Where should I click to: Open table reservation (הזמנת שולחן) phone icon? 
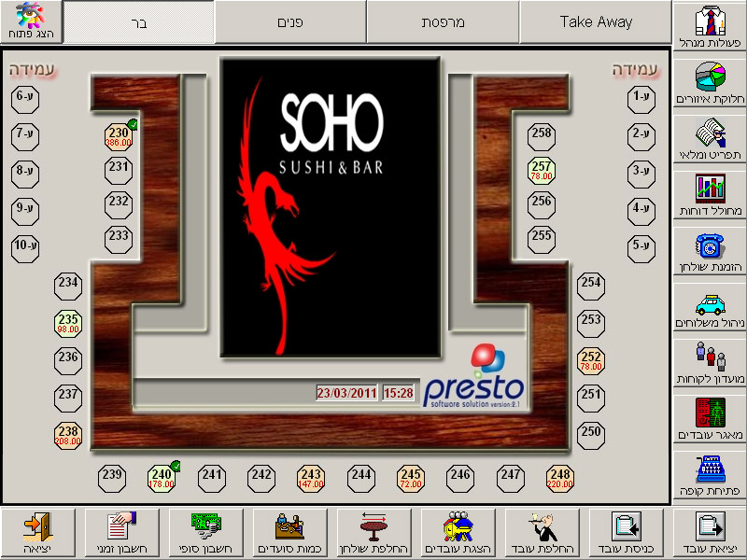[709, 251]
